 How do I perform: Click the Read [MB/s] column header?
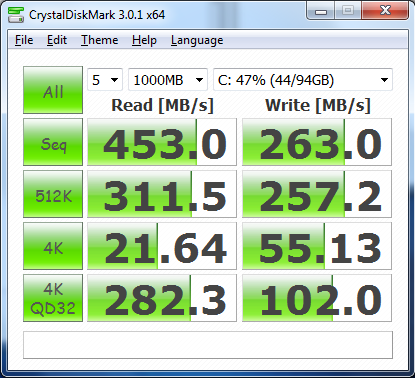[x=162, y=106]
